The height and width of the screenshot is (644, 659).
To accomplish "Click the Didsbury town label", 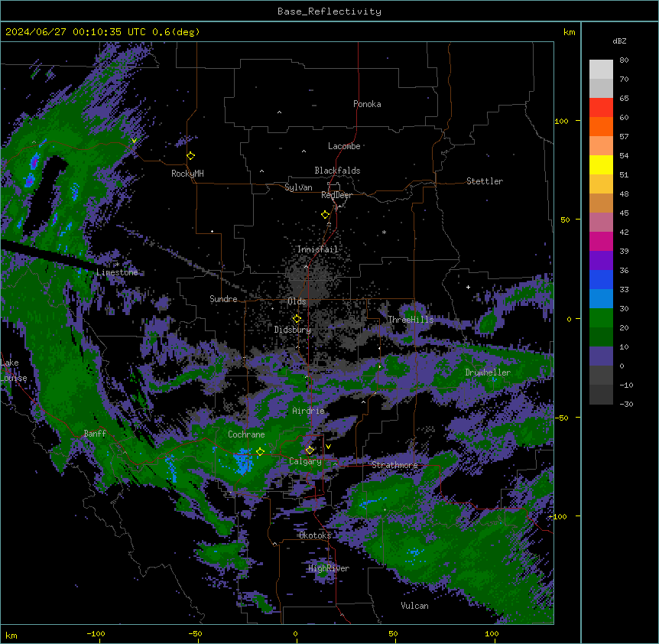I will tap(293, 330).
